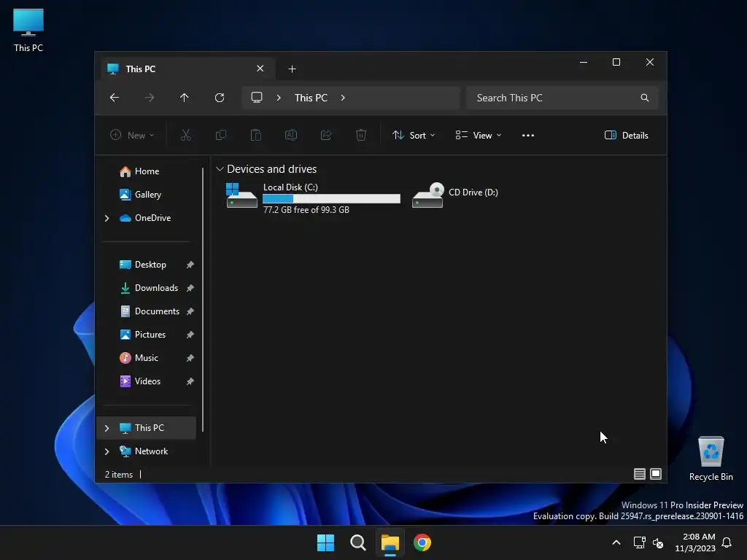Click the Copy icon in toolbar

(221, 135)
